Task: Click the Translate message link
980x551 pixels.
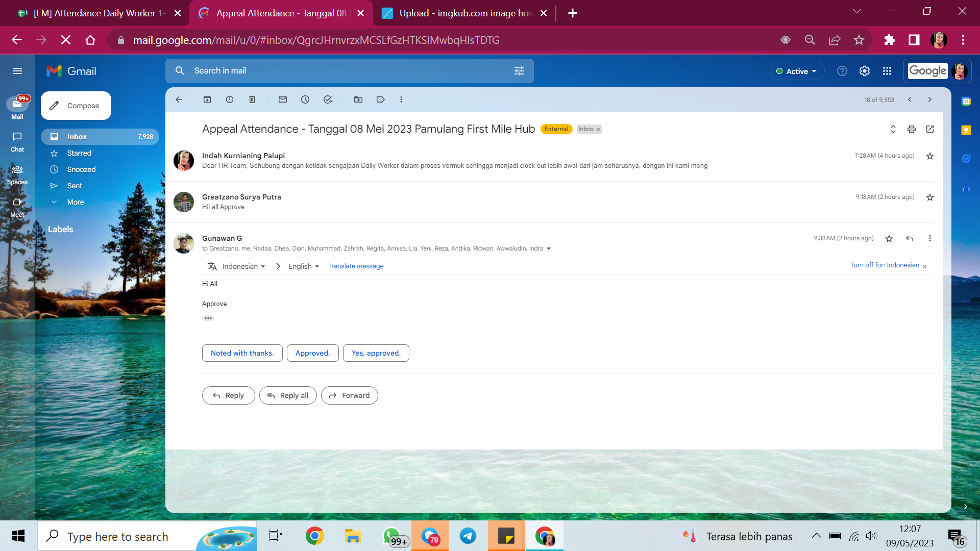Action: [x=356, y=266]
